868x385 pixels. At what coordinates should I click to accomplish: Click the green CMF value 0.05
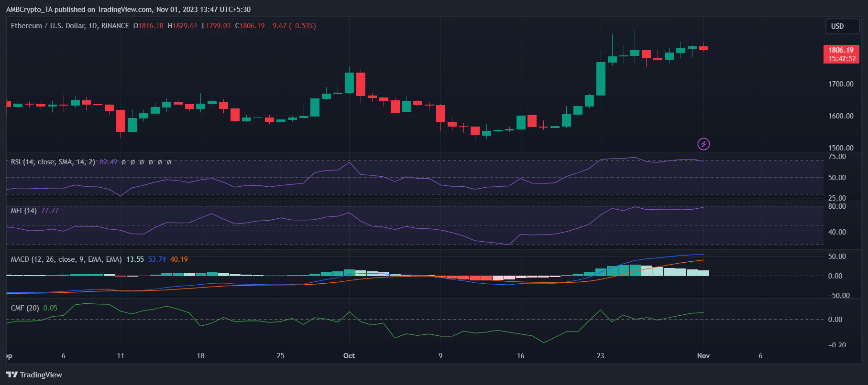pyautogui.click(x=50, y=308)
